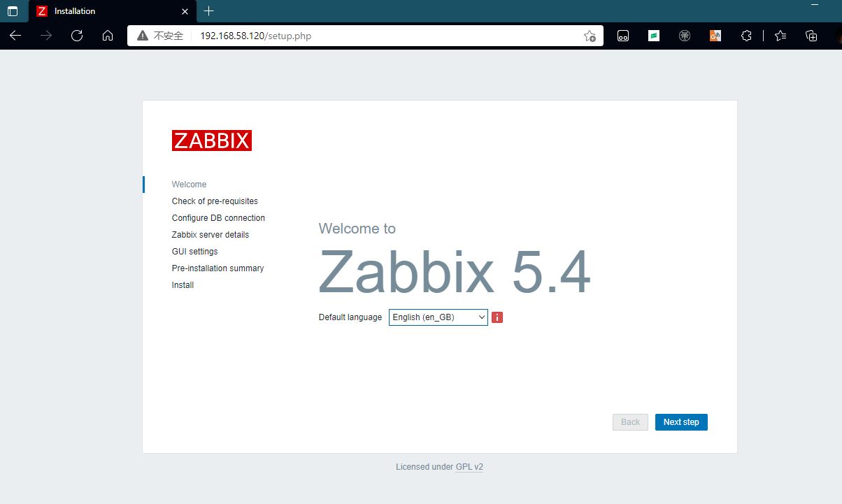Image resolution: width=842 pixels, height=504 pixels.
Task: Open a new browser tab
Action: (x=208, y=11)
